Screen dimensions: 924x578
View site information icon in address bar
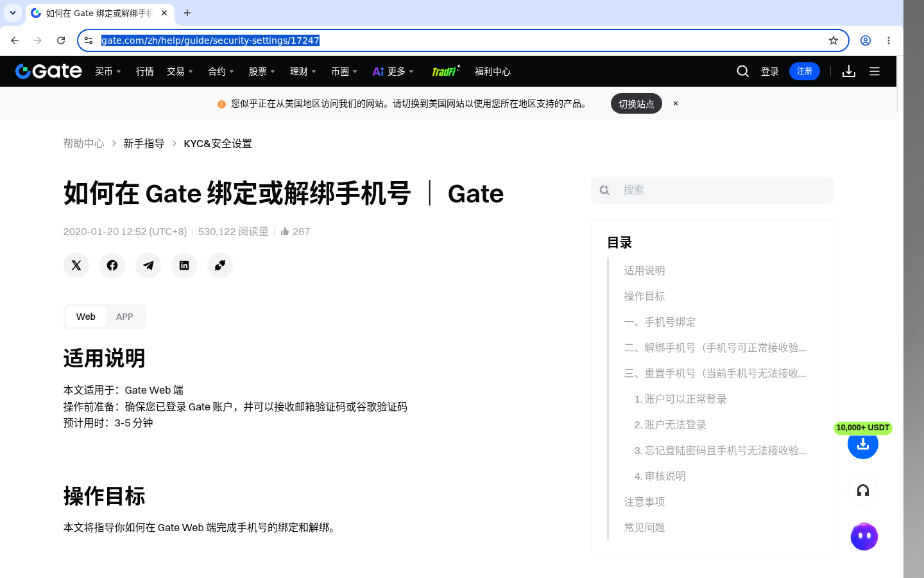coord(89,40)
